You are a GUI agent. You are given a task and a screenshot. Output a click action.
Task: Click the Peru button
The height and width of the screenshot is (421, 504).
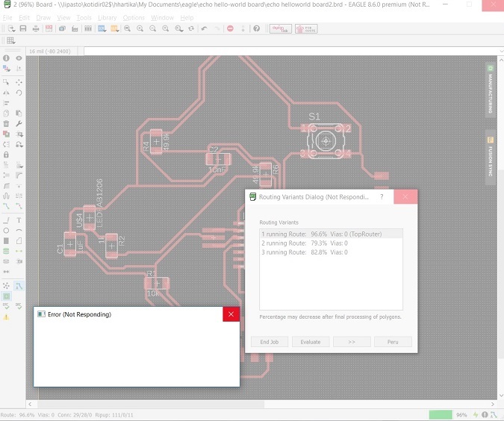[393, 342]
